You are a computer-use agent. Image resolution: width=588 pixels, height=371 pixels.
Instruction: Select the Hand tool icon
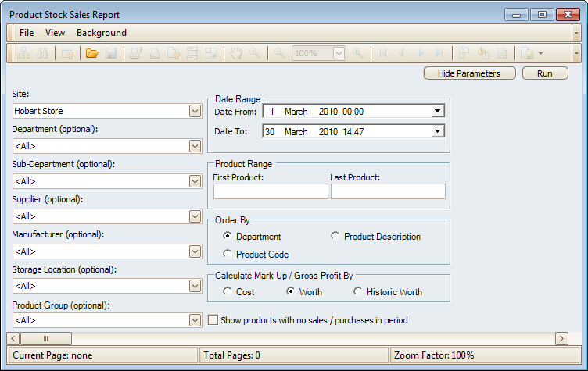click(236, 53)
